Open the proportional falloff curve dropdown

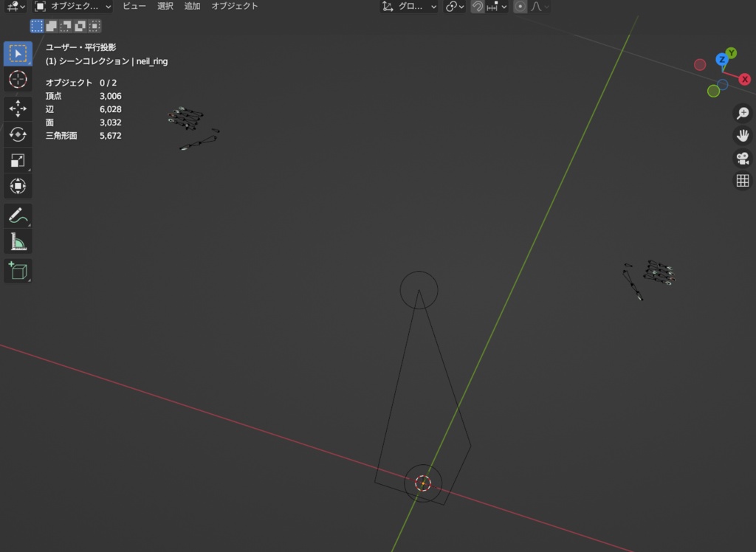point(540,7)
